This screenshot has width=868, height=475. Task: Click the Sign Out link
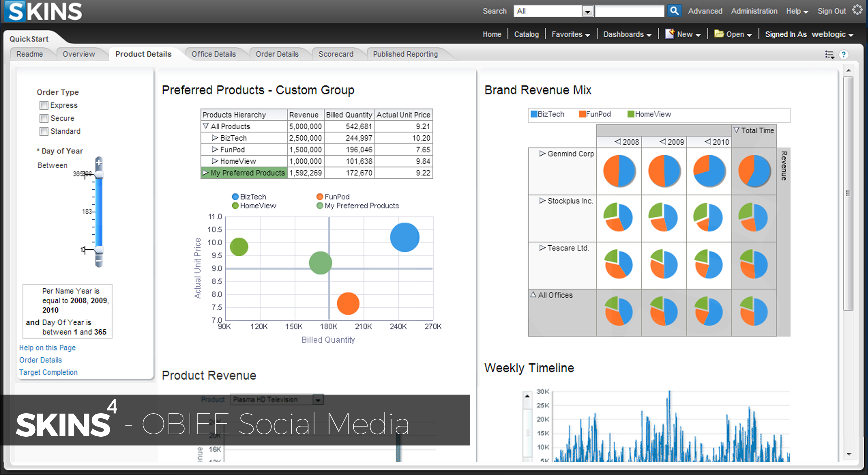(x=832, y=11)
